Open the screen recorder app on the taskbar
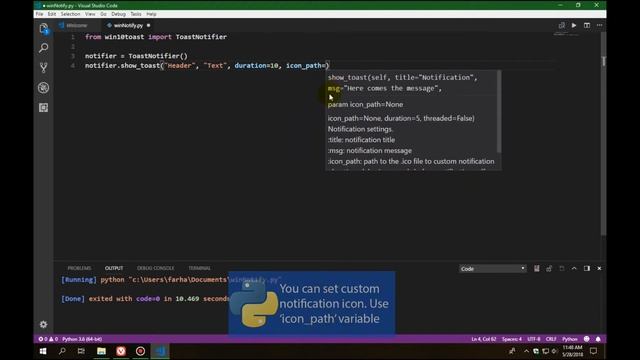This screenshot has width=640, height=360. point(140,351)
